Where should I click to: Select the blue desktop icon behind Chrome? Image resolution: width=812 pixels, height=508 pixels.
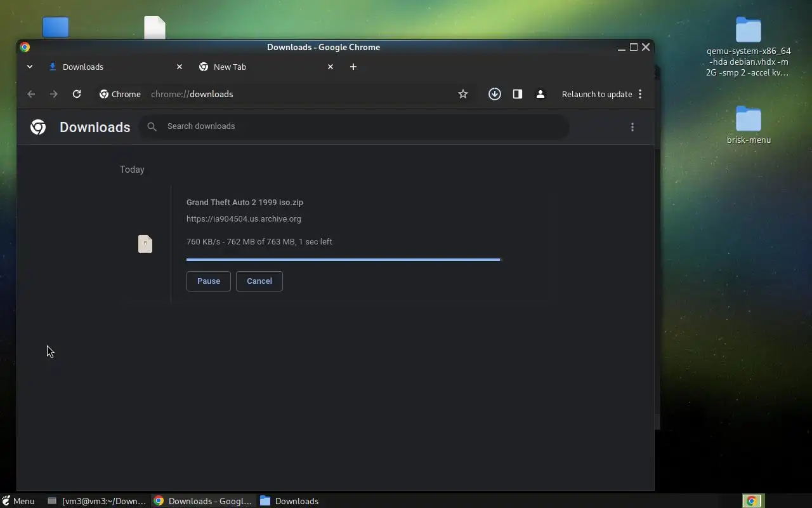56,27
